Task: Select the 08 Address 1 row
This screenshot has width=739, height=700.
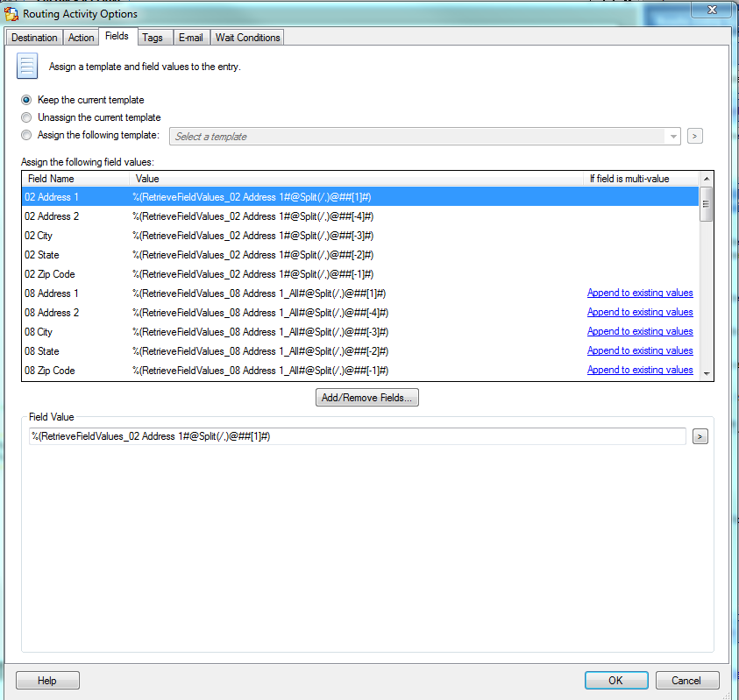Action: click(360, 293)
